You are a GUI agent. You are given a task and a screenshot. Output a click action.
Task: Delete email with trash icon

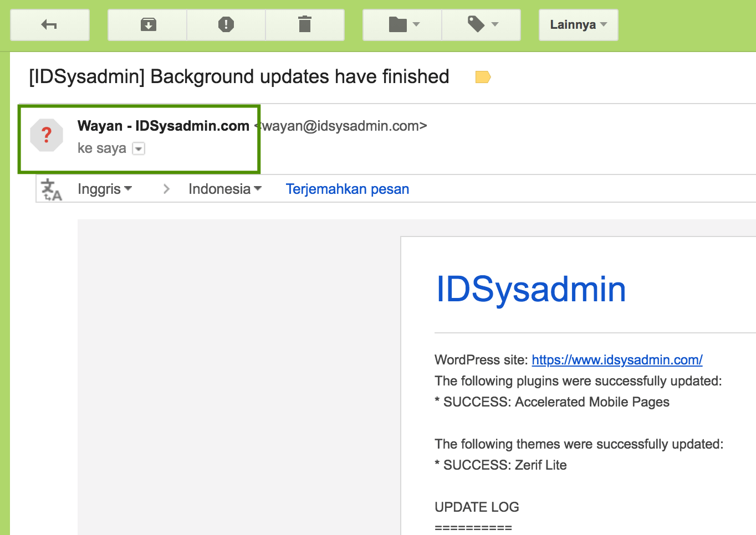click(305, 25)
